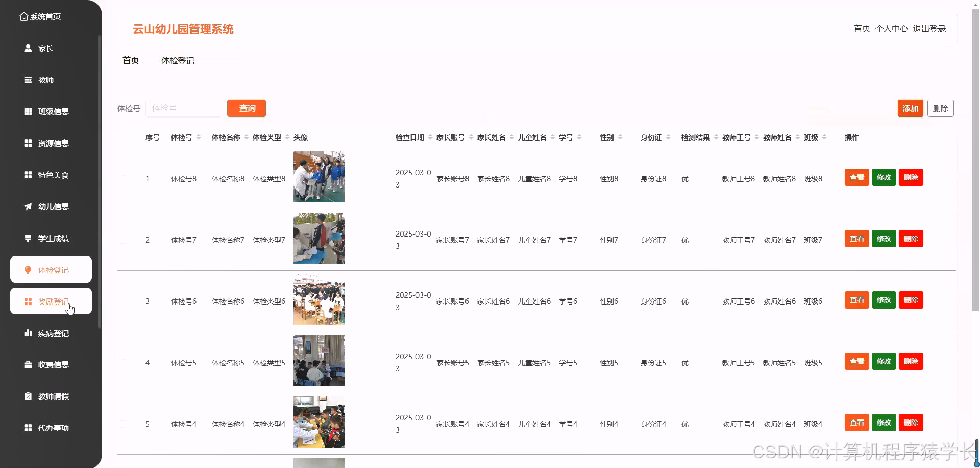Check the checkbox for row 体检号7
The width and height of the screenshot is (980, 468).
tap(124, 240)
